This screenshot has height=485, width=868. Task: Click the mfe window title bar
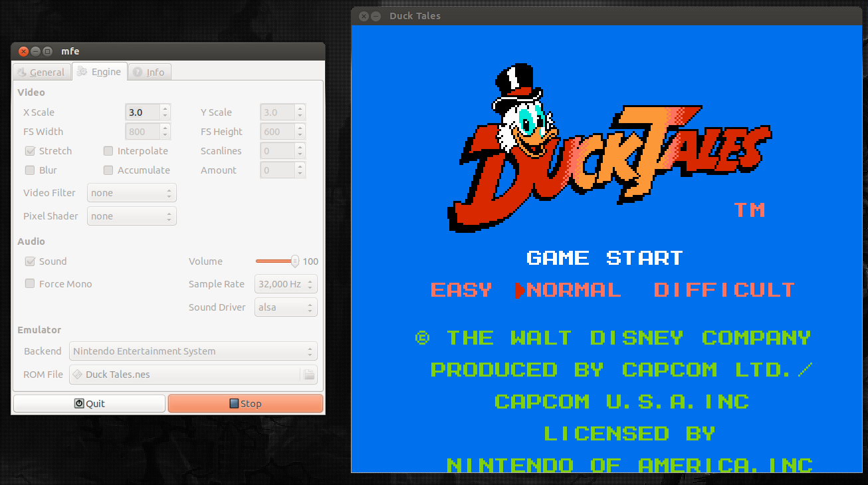[x=168, y=51]
